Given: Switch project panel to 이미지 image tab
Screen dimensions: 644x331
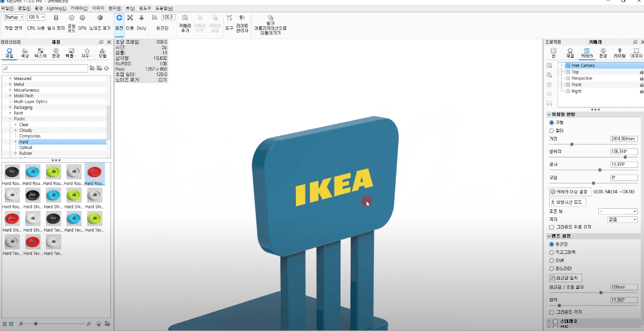Looking at the screenshot, I should tap(636, 53).
